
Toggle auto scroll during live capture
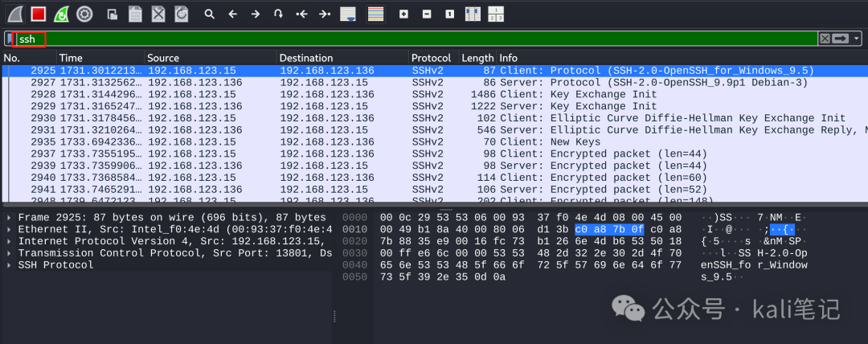click(x=348, y=14)
